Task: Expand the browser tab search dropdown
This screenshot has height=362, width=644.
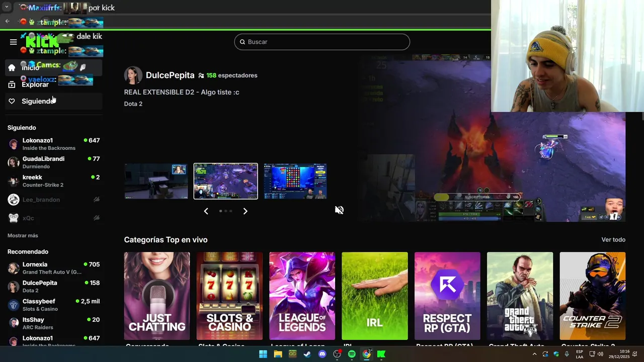Action: point(7,7)
